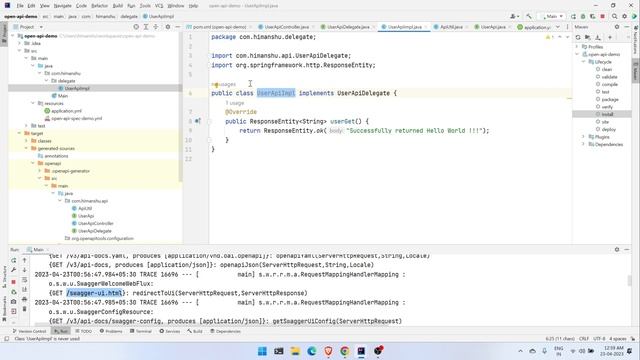The width and height of the screenshot is (640, 360).
Task: Click Collapse All icon in Project panel
Action: click(156, 27)
